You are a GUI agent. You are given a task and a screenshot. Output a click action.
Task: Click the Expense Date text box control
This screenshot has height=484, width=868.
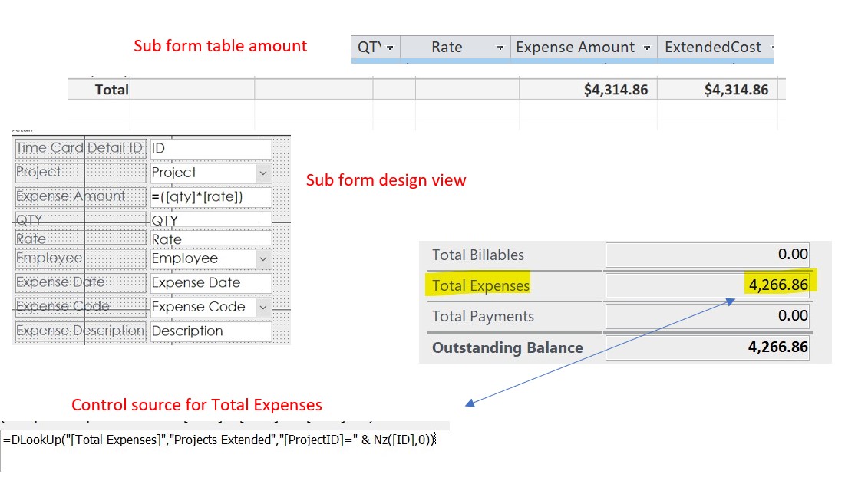(207, 282)
